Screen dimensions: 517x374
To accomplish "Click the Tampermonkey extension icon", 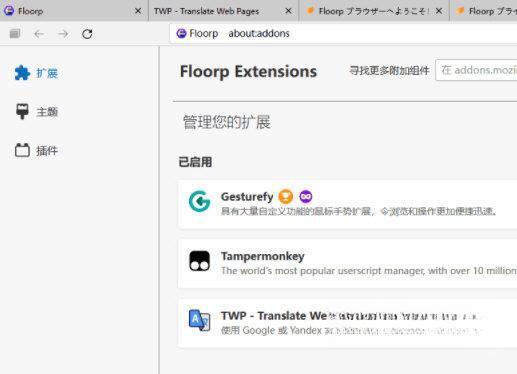I will click(199, 261).
